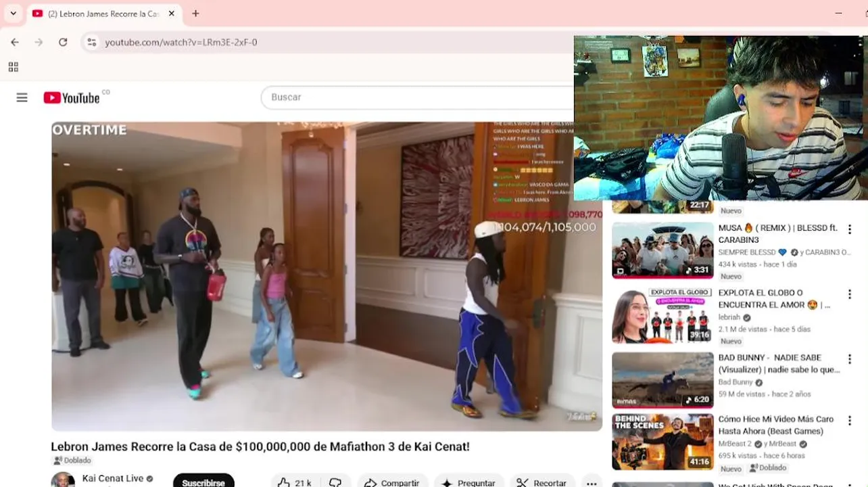Click the address bar URL
This screenshot has height=487, width=868.
(x=180, y=42)
